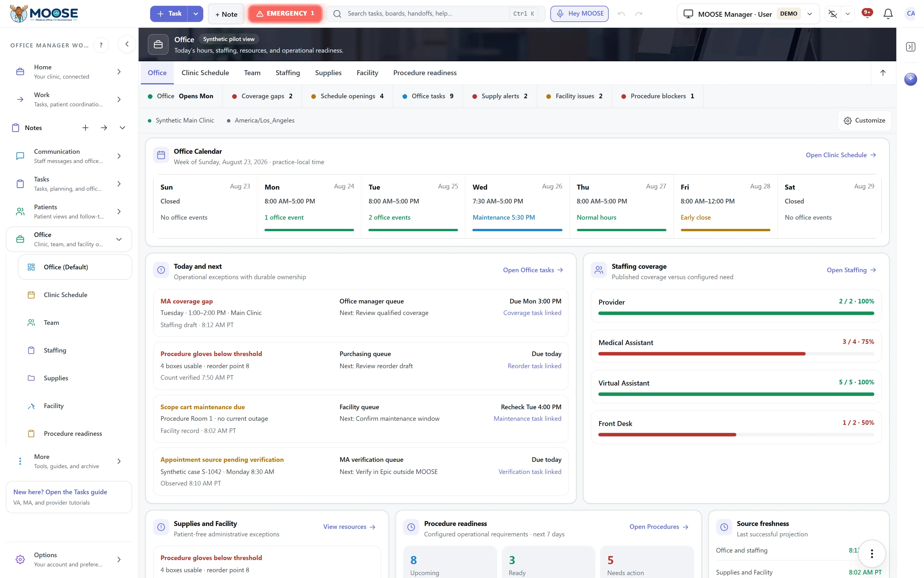Open Coverage task linked link
Image resolution: width=924 pixels, height=578 pixels.
click(x=532, y=313)
